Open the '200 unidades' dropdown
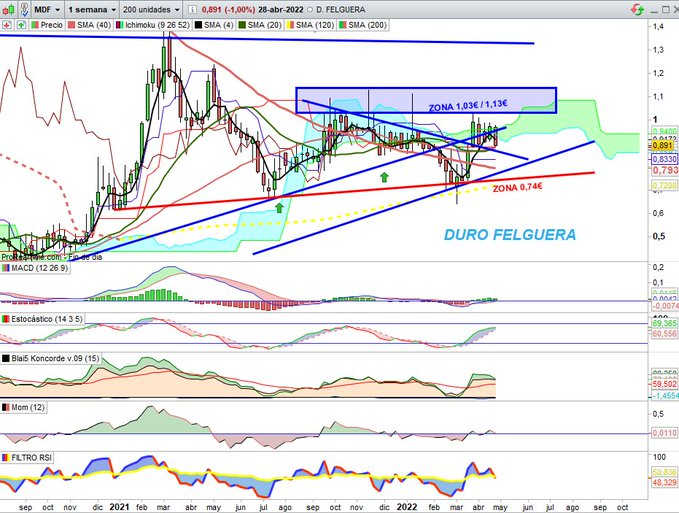Screen dimensions: 679x513 151,9
